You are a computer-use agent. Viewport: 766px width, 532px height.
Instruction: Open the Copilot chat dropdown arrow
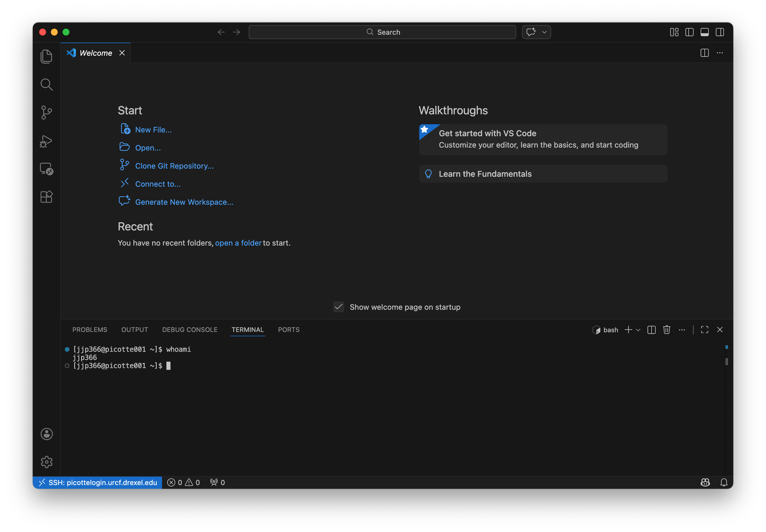[544, 32]
